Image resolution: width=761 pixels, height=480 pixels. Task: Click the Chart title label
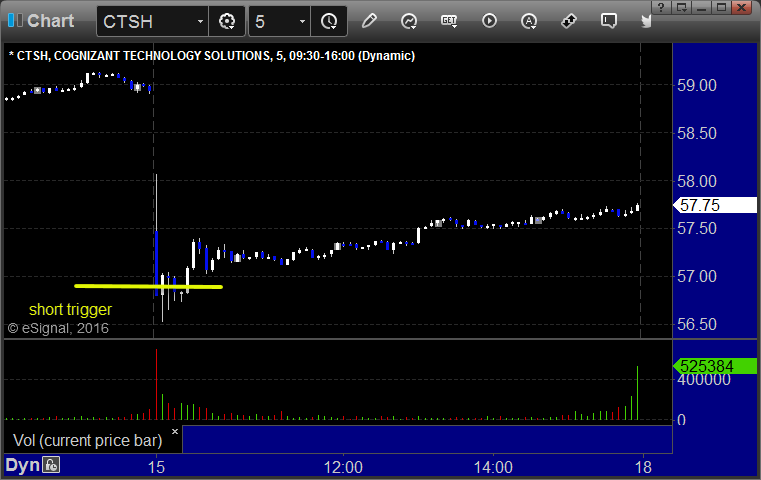click(x=50, y=21)
